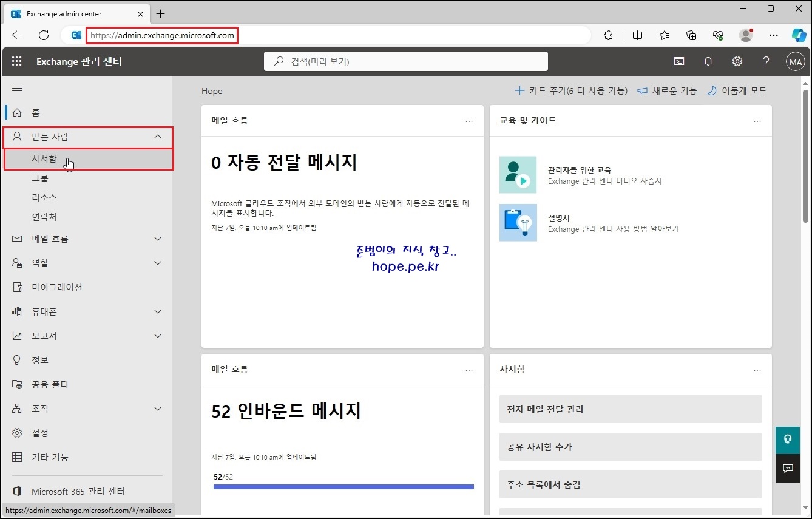
Task: Click the 휴대폰 chart icon in sidebar
Action: point(17,312)
